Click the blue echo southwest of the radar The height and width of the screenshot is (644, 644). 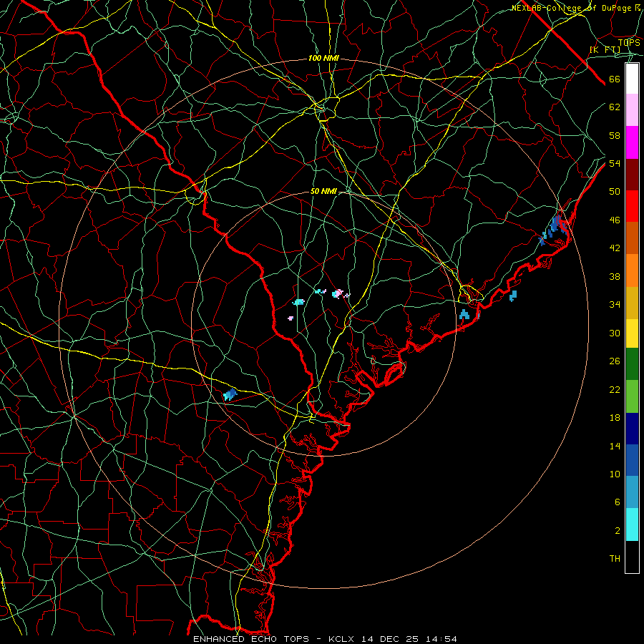(230, 395)
